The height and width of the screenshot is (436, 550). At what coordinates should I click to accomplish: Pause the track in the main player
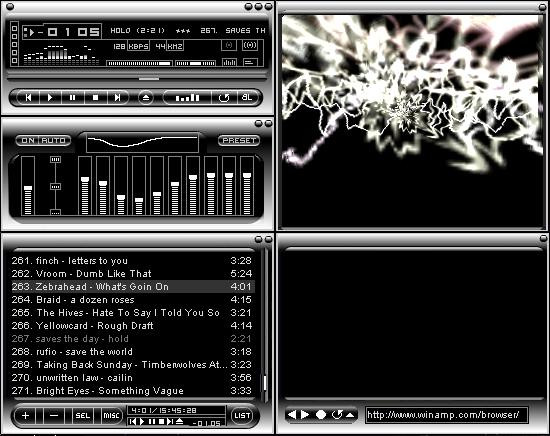73,98
